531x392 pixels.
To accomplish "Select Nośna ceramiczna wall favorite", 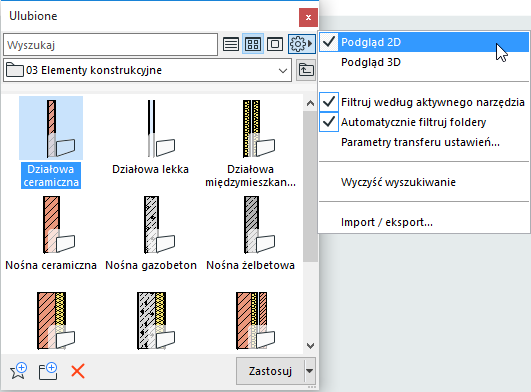I will pos(51,233).
